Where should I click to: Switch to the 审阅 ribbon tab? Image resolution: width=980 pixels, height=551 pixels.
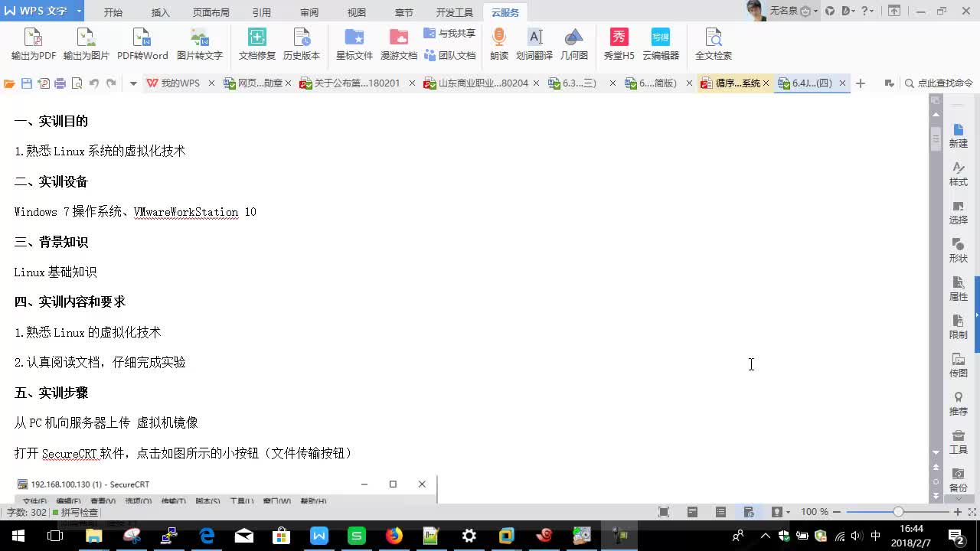[x=309, y=13]
